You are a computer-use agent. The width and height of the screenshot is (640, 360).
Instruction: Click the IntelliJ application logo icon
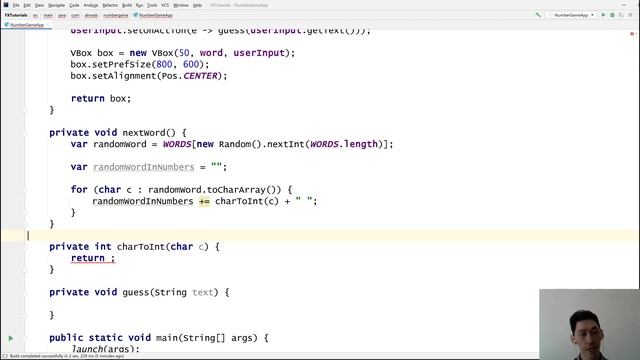[6, 5]
